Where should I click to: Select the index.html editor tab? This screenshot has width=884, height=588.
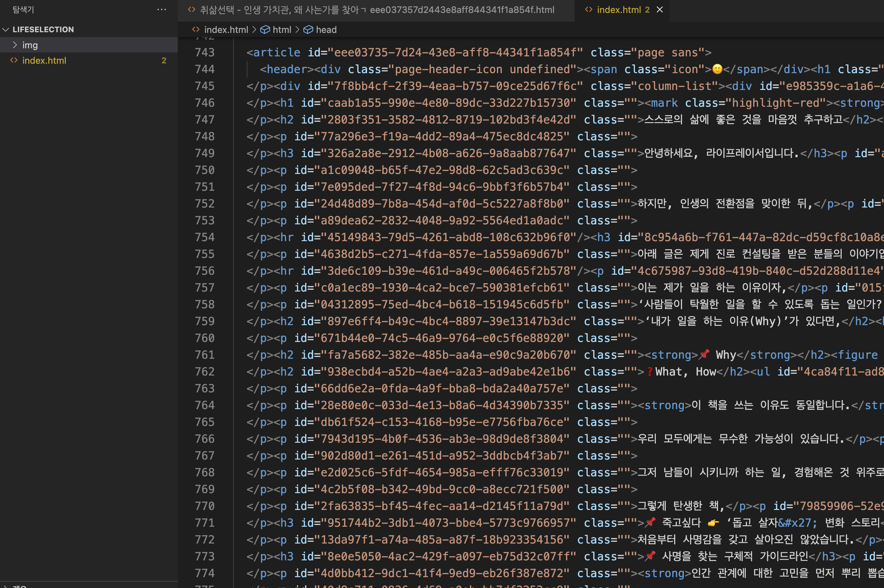coord(619,10)
